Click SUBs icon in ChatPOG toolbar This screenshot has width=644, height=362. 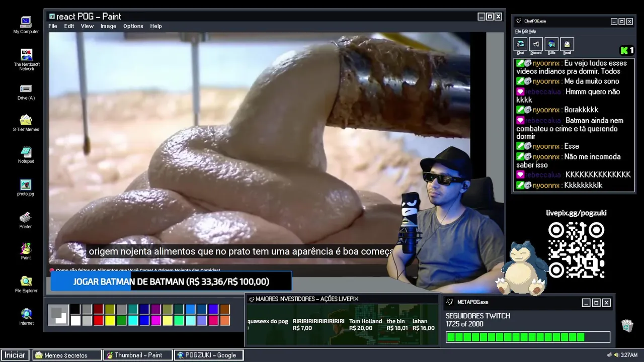coord(551,44)
